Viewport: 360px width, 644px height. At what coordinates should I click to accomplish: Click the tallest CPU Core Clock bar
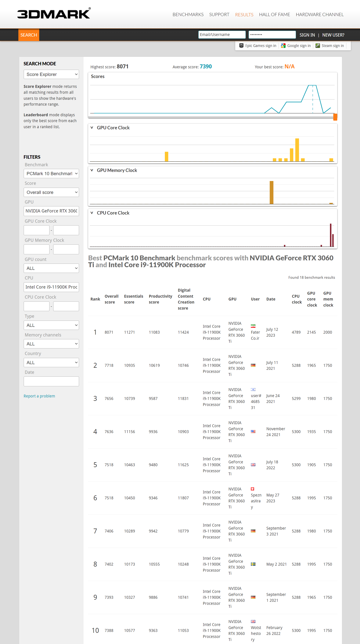tap(330, 235)
